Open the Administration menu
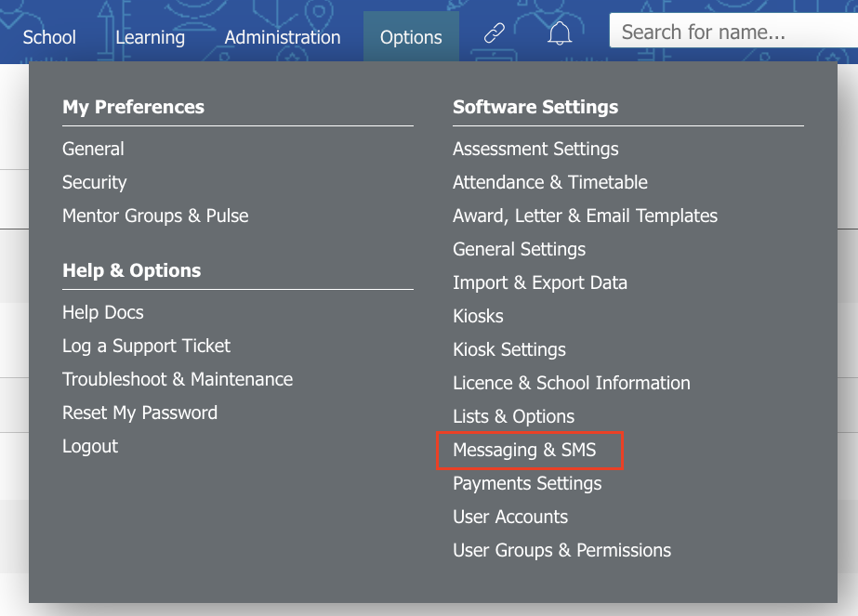The width and height of the screenshot is (858, 616). pos(283,37)
